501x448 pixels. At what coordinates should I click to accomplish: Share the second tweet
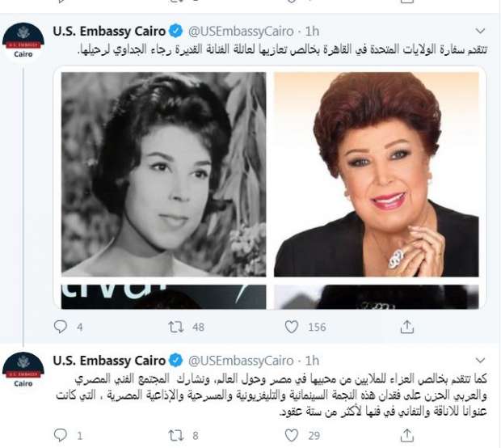(406, 435)
